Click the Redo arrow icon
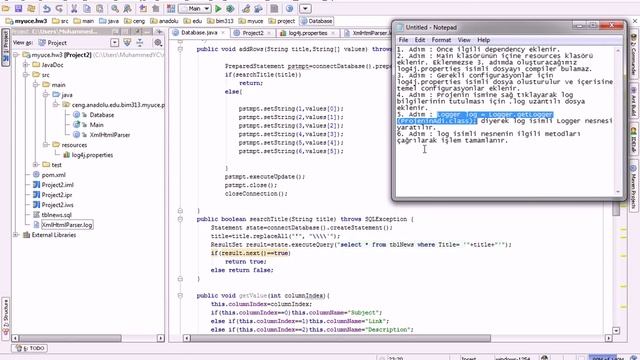Screen dimensions: 640x360 tap(60, 8)
